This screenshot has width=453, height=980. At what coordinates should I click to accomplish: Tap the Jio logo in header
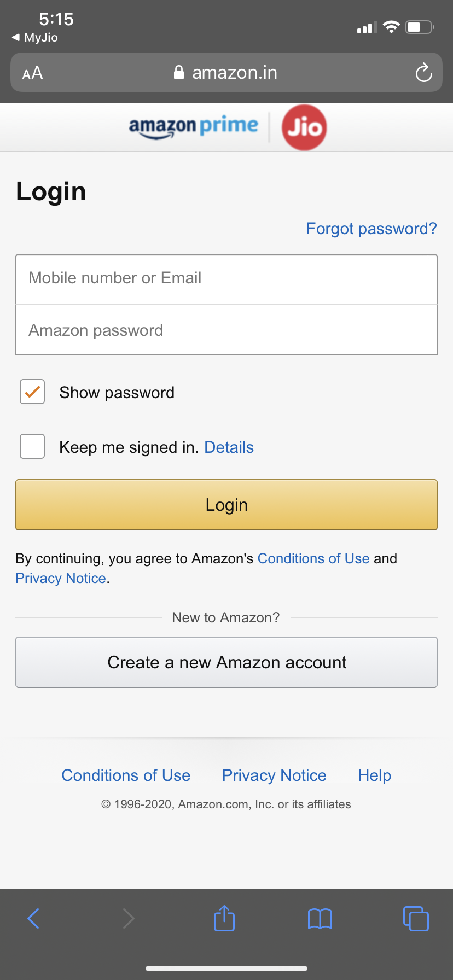pyautogui.click(x=304, y=127)
